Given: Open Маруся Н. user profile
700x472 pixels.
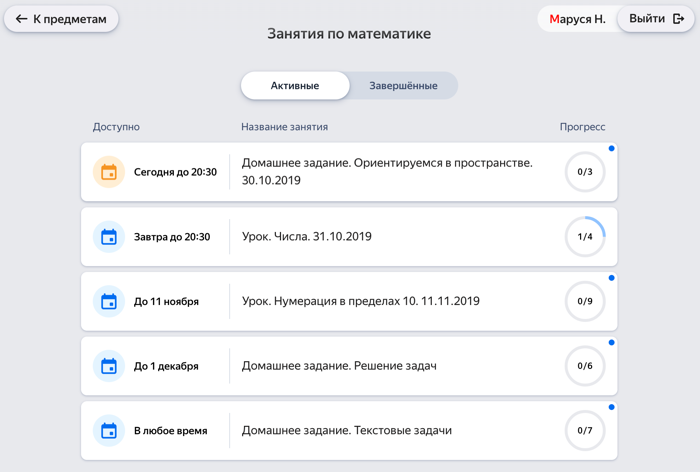Looking at the screenshot, I should (577, 19).
